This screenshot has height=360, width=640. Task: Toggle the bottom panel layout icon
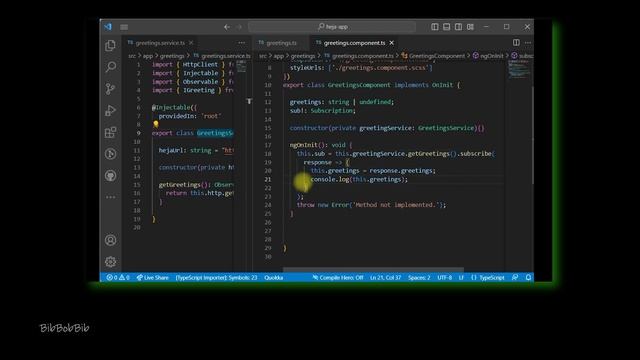pos(447,27)
